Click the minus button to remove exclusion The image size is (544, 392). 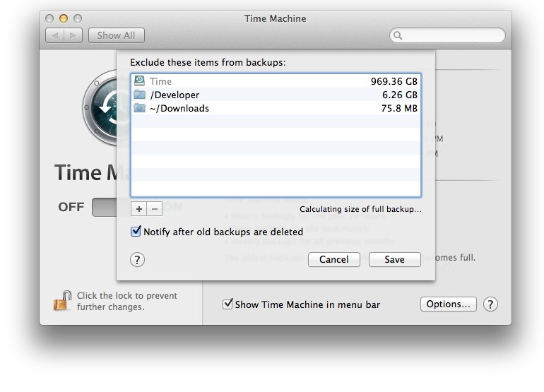click(x=155, y=209)
